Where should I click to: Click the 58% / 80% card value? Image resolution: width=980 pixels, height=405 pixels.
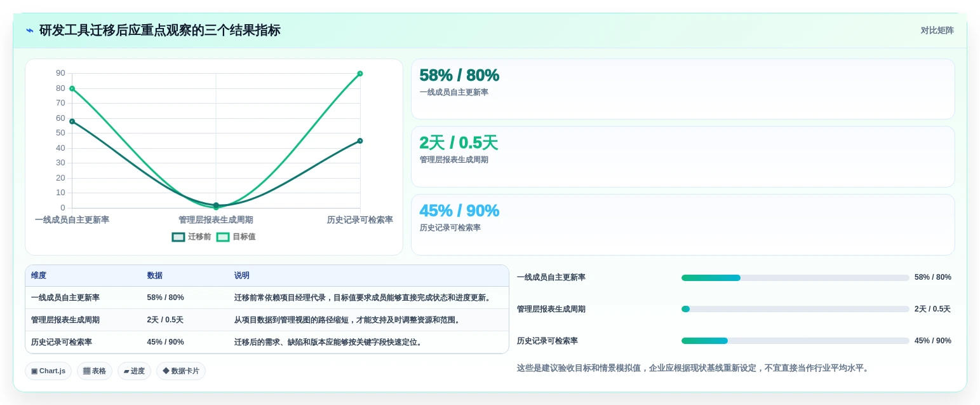tap(459, 75)
